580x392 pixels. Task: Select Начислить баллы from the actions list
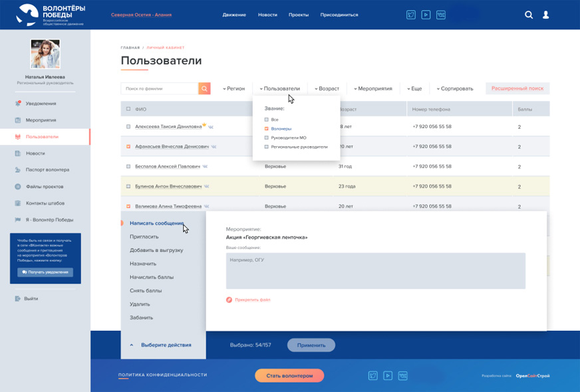pos(152,277)
